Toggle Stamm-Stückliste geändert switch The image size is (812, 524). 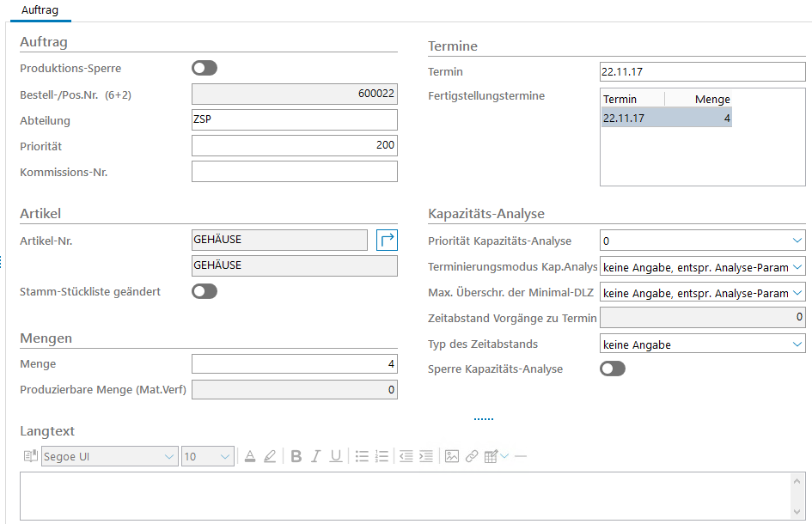[205, 291]
